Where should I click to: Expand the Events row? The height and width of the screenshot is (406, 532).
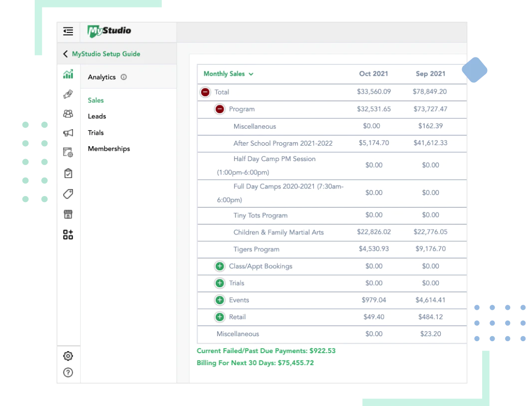click(220, 300)
